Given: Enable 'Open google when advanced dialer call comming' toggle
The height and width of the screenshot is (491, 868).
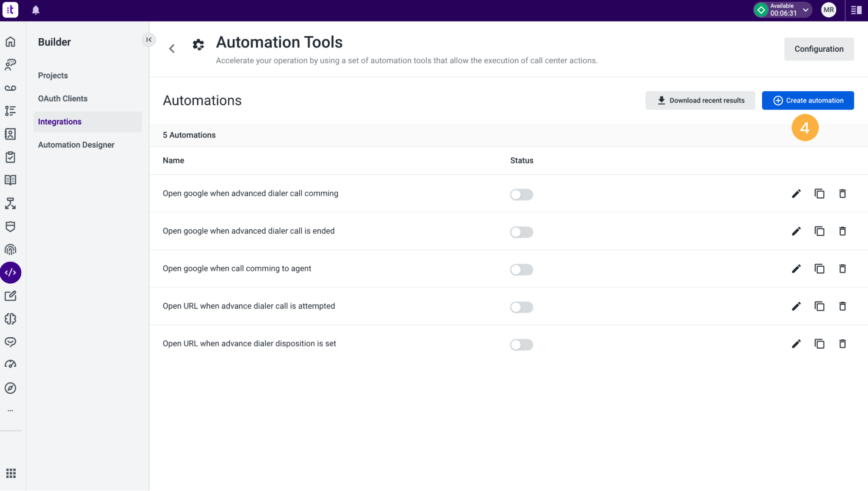Looking at the screenshot, I should [x=521, y=194].
